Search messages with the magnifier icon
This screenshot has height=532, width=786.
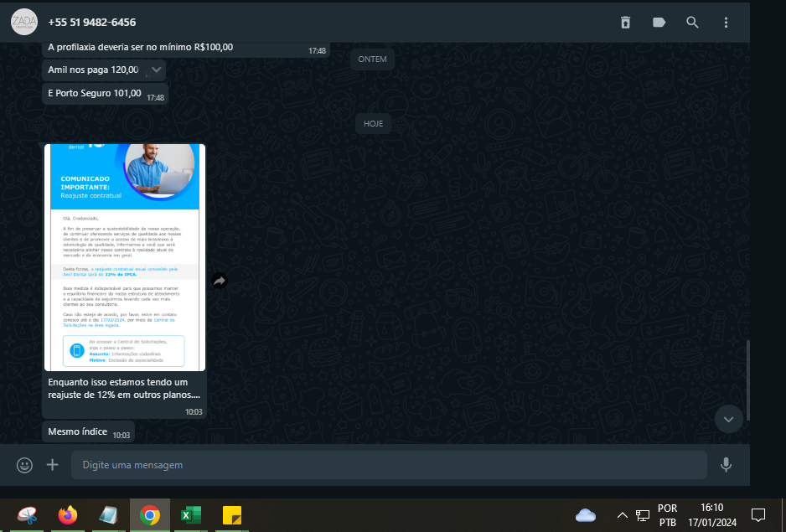(x=692, y=23)
